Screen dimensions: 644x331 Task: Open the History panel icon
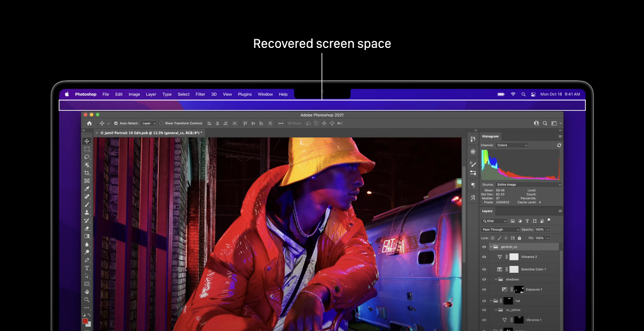point(473,139)
